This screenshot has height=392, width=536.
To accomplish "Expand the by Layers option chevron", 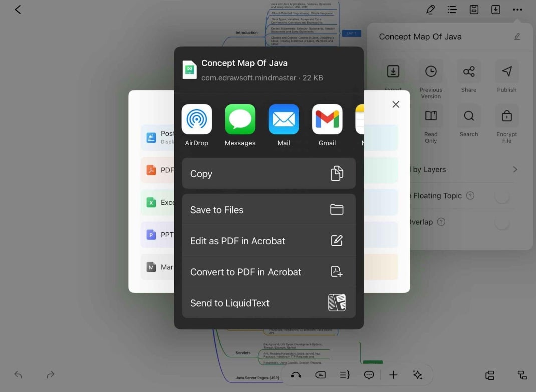I will click(515, 170).
